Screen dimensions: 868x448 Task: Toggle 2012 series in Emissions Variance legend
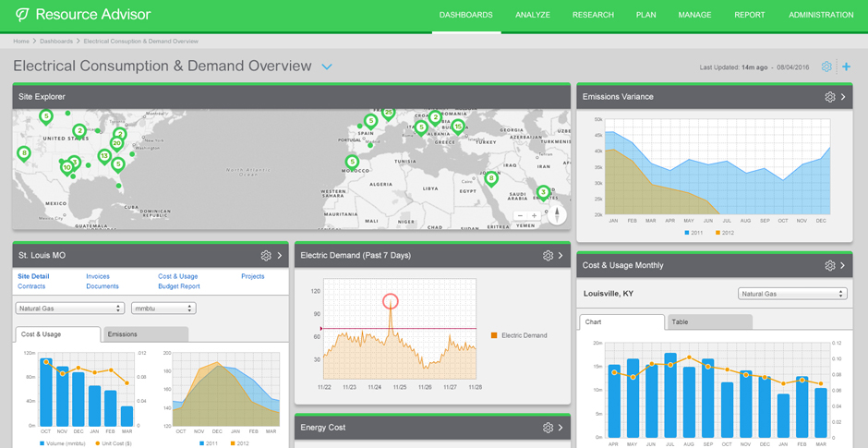click(x=725, y=233)
